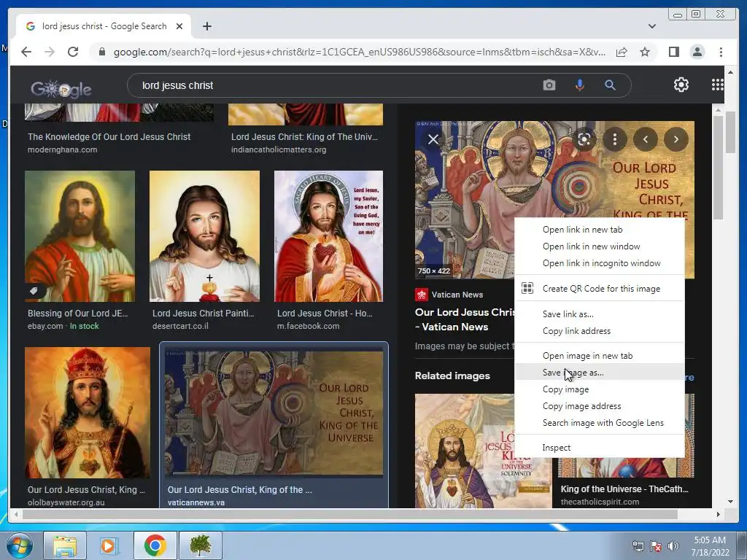
Task: Click the address bar URL
Action: click(359, 52)
